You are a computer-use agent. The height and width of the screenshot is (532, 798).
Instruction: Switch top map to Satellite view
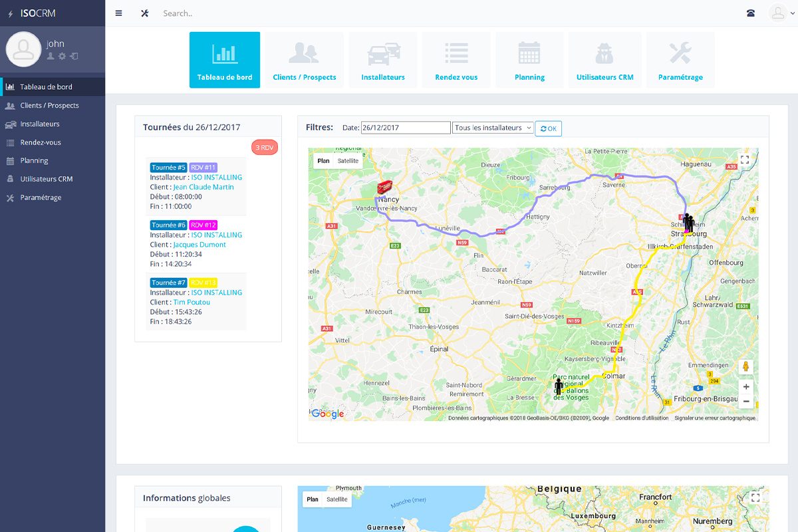(348, 161)
